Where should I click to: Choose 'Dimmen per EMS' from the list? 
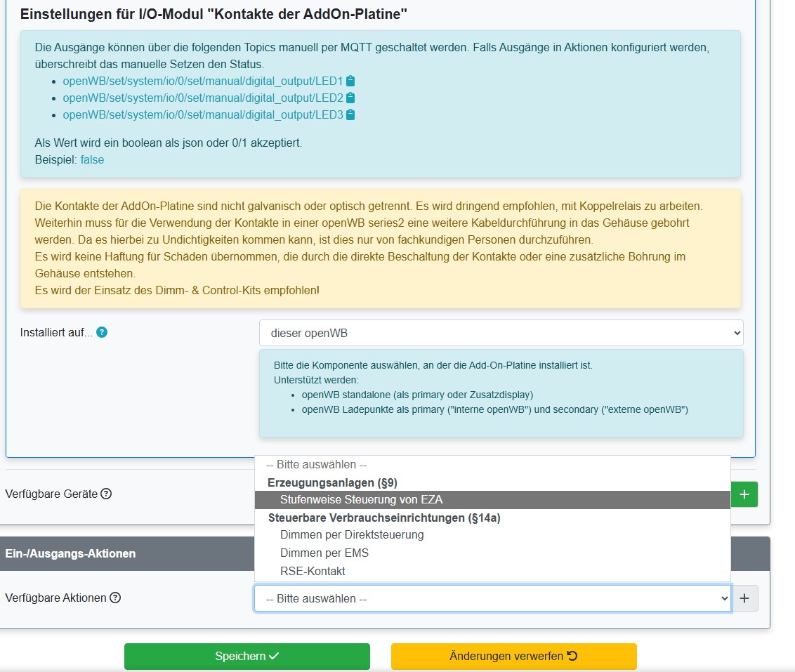492,553
